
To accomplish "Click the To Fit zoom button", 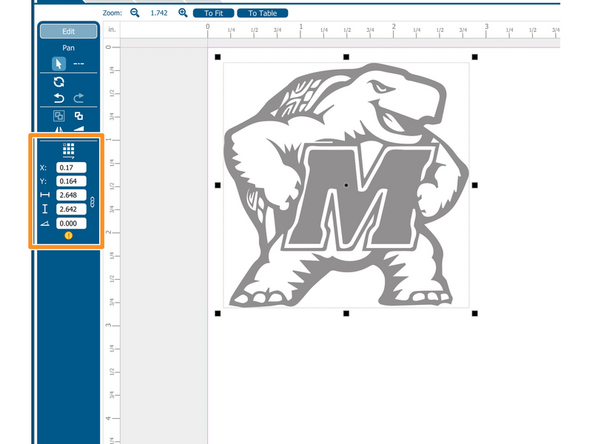I will click(213, 13).
